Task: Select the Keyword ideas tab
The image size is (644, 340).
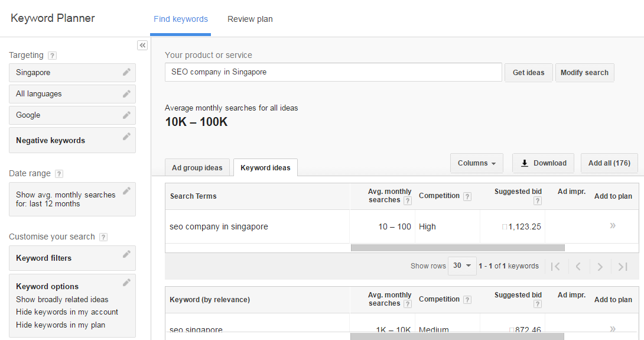Action: (265, 167)
